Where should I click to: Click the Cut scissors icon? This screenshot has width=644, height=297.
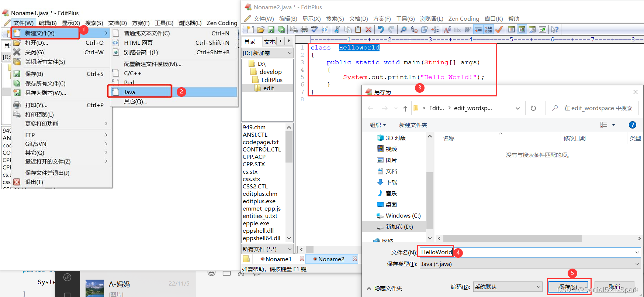pyautogui.click(x=337, y=30)
